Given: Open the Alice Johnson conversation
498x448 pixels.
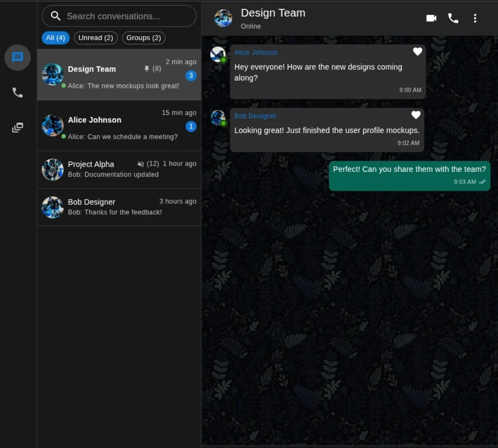Looking at the screenshot, I should point(119,126).
